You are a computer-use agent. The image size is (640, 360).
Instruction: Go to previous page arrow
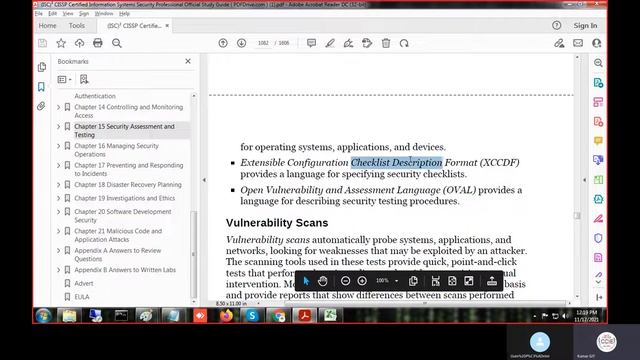click(223, 43)
